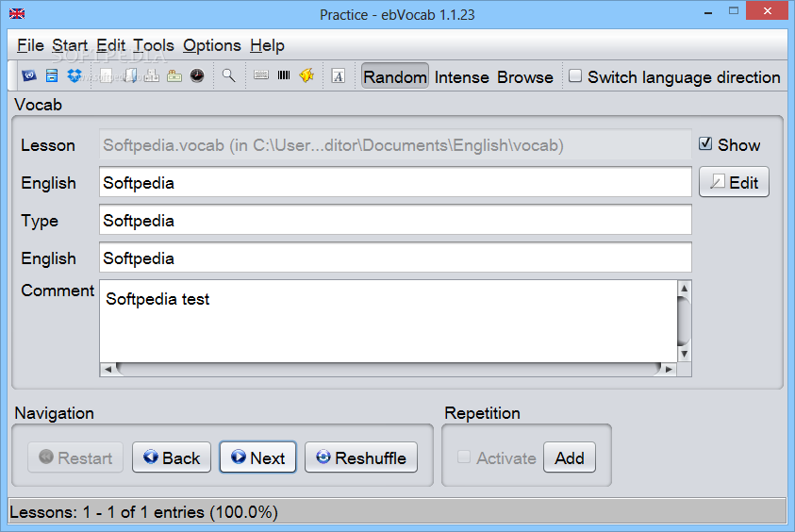
Task: Minimize the ebVocab window
Action: [708, 12]
